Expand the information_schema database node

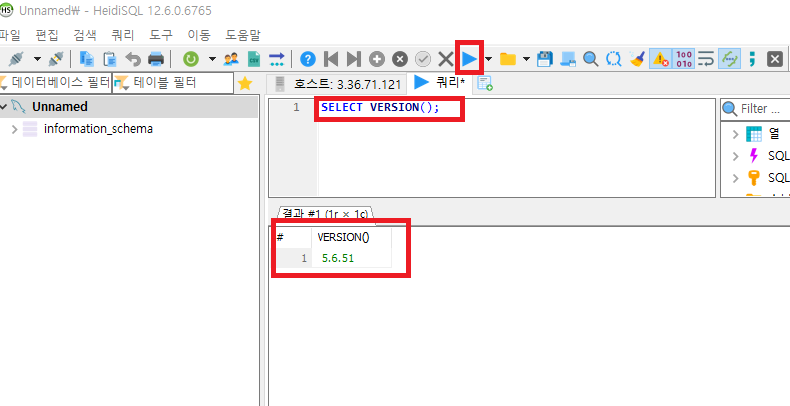click(x=15, y=129)
